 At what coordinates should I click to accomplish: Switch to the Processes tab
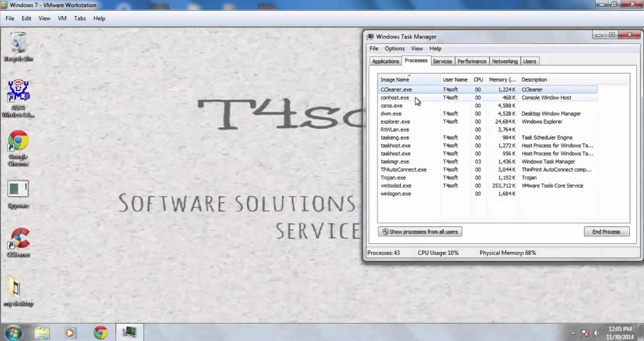point(416,60)
